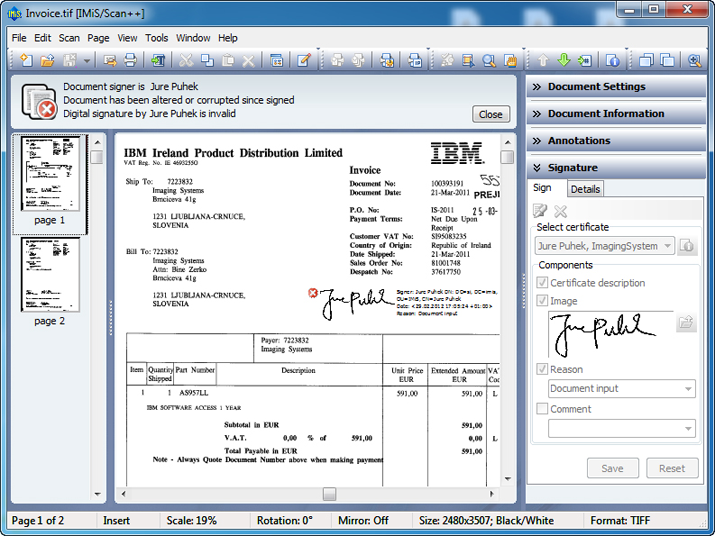Create a new document with the toolbar icon
The width and height of the screenshot is (715, 536).
[x=26, y=60]
